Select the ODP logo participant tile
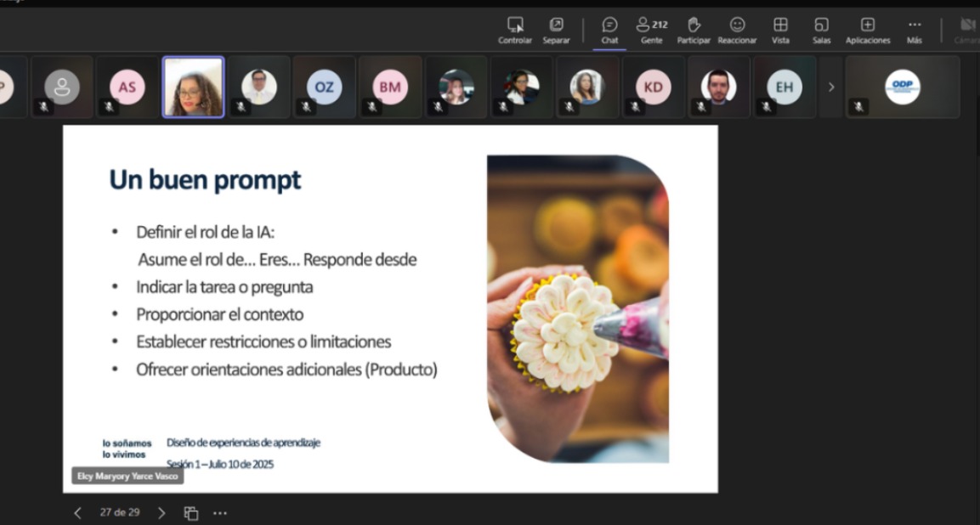Viewport: 980px width, 525px height. click(x=903, y=87)
